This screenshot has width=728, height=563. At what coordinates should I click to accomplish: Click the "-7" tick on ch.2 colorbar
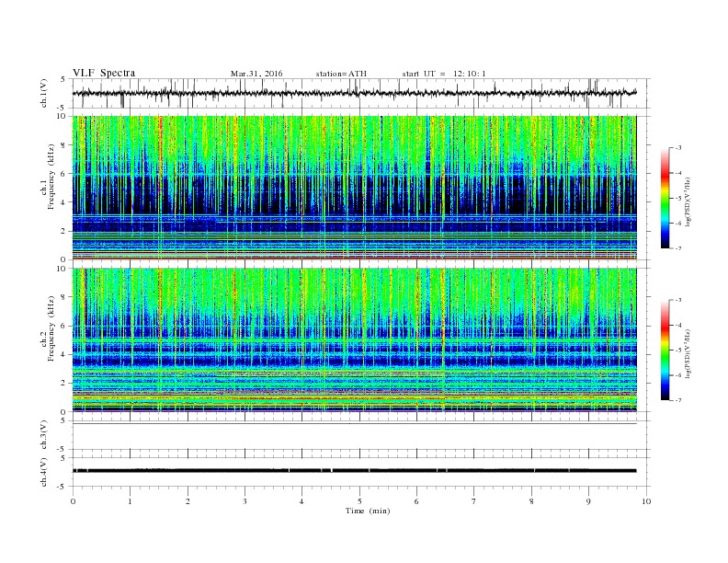(677, 400)
